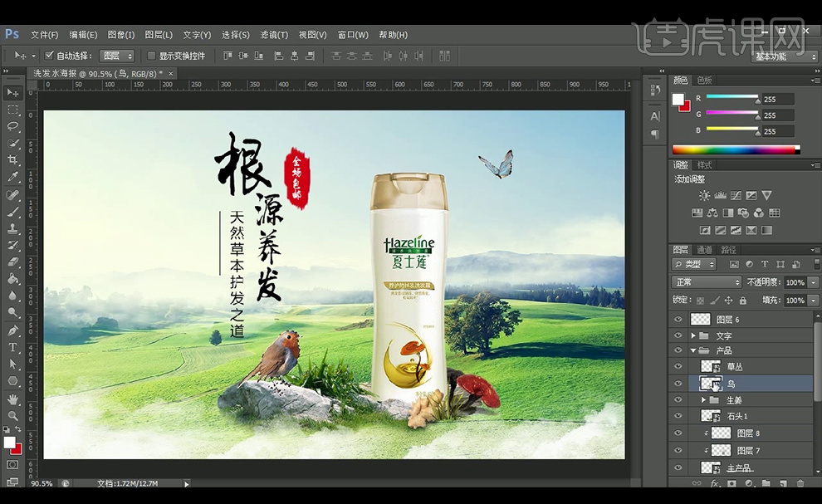Hide the 石头1 layer

pos(678,416)
